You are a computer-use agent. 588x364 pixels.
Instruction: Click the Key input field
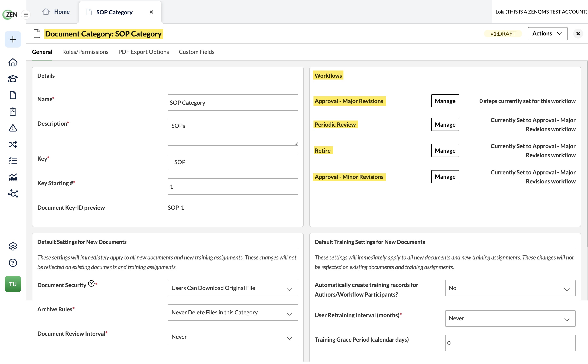coord(233,162)
